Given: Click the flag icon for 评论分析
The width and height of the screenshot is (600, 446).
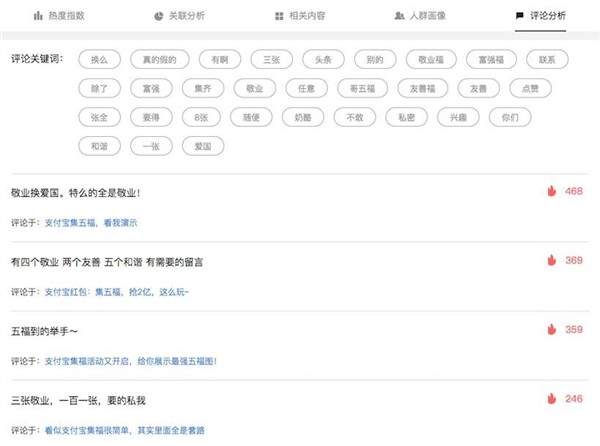Looking at the screenshot, I should coord(519,17).
